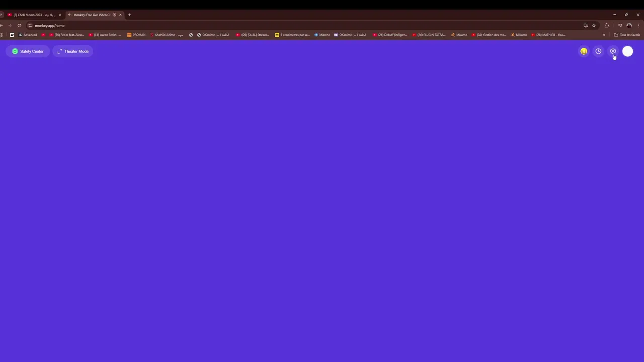
Task: Open the tab search dropdown arrow
Action: tap(1, 15)
